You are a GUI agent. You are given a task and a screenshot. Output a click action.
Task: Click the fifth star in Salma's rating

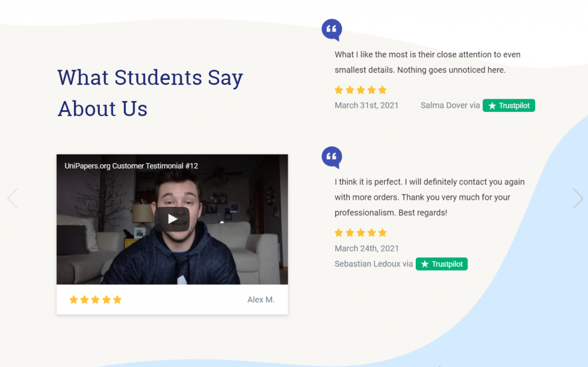click(x=384, y=90)
